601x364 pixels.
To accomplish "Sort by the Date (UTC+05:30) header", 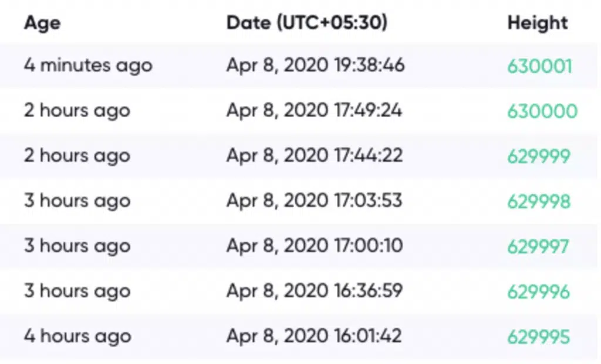I will (306, 23).
